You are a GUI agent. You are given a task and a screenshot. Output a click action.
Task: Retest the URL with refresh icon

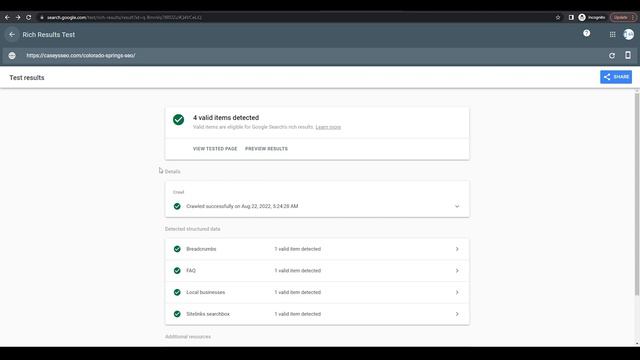pos(612,56)
